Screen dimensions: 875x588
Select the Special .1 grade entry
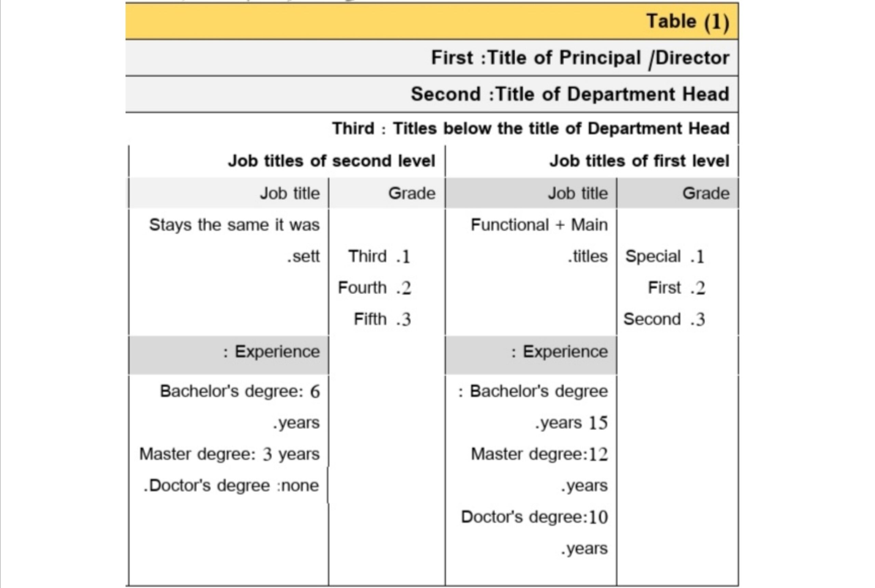[x=665, y=257]
